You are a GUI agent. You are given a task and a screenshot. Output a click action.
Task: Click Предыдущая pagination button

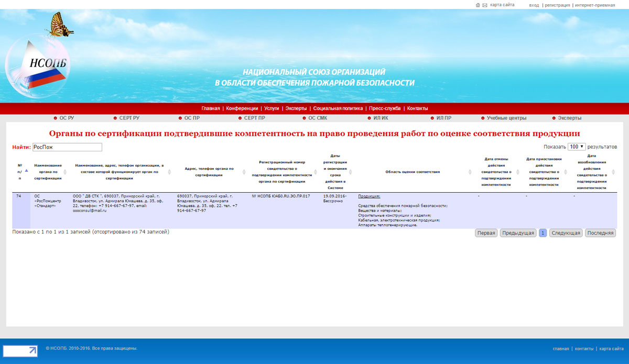[518, 233]
